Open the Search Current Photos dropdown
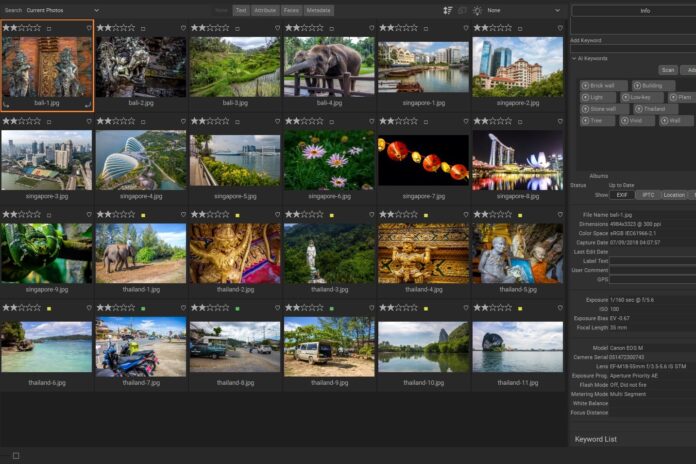The width and height of the screenshot is (696, 464). coord(62,10)
